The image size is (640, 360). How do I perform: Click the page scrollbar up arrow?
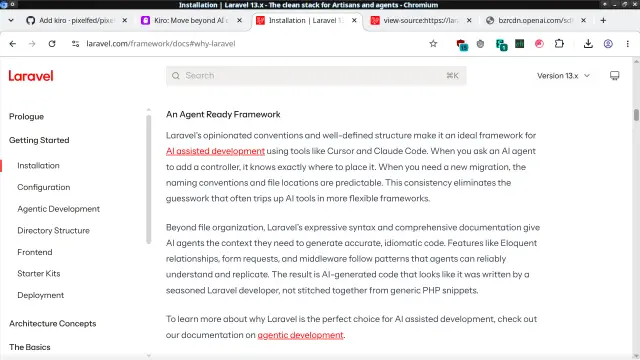[x=636, y=61]
